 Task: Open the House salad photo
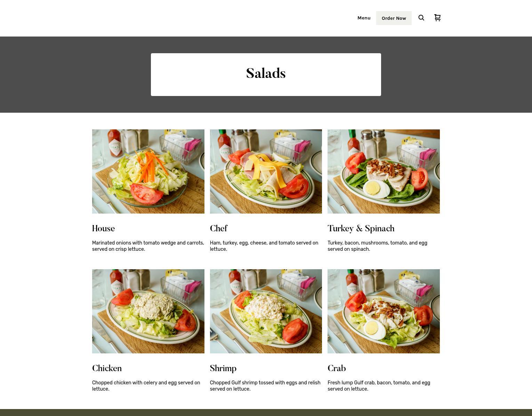[148, 171]
